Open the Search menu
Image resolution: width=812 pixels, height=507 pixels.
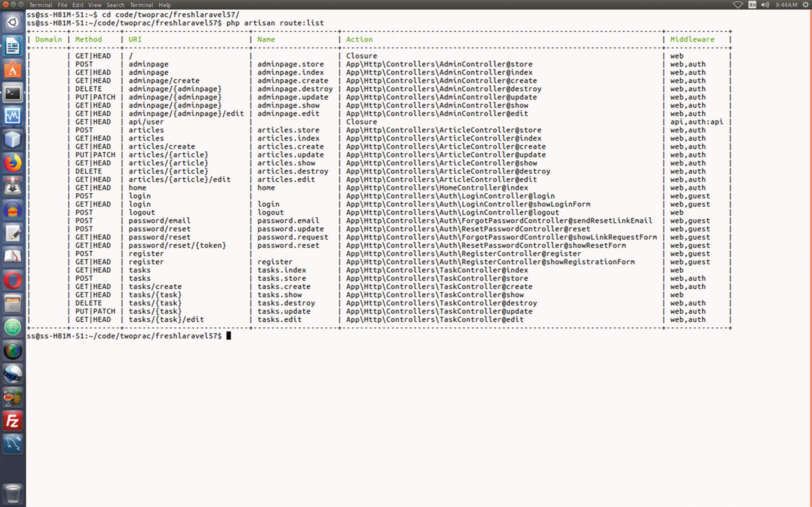coord(115,5)
